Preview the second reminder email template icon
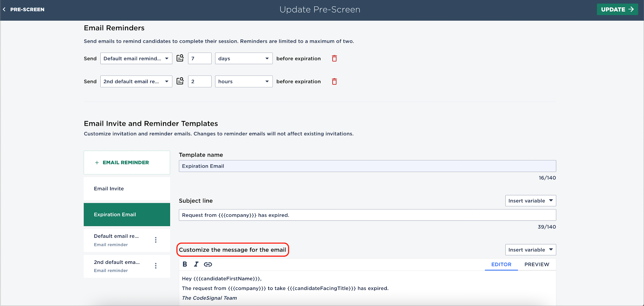The image size is (644, 306). point(180,81)
